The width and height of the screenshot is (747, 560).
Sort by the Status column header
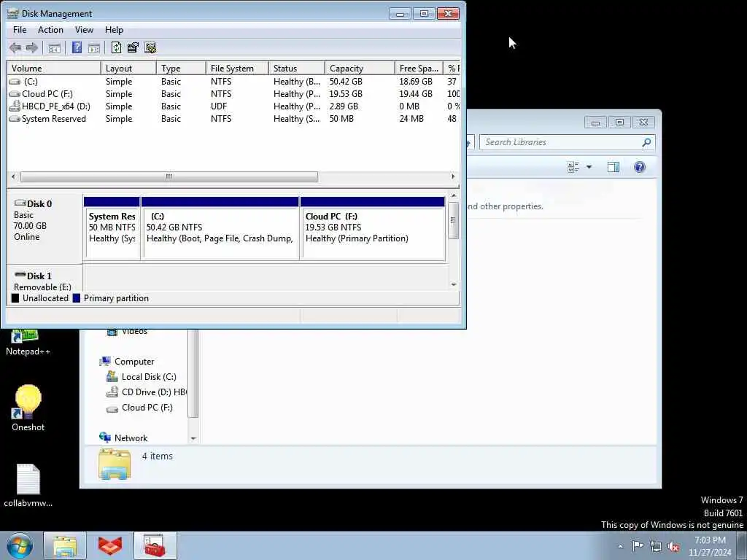297,68
